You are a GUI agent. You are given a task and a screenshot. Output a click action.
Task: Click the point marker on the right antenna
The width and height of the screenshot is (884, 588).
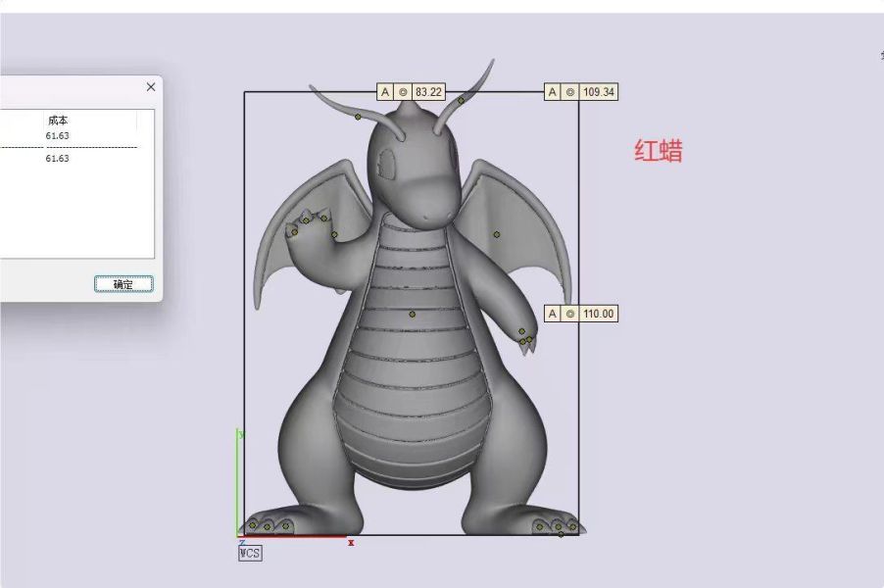[461, 101]
